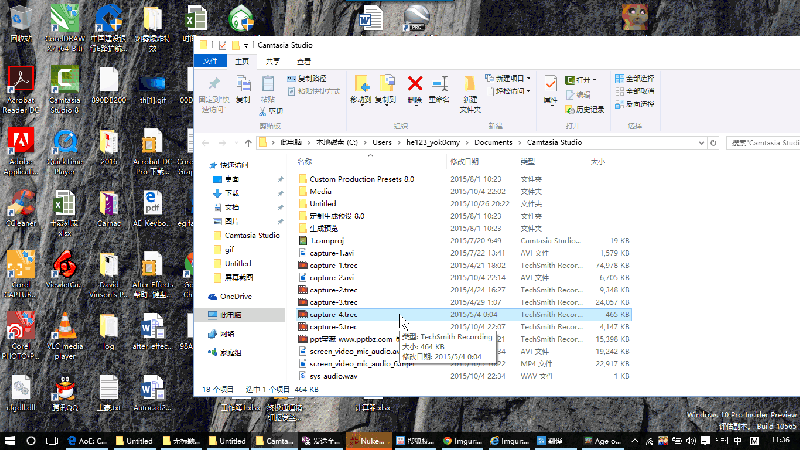Open the Easy access dropdown in the ribbon
The width and height of the screenshot is (800, 450).
(511, 91)
